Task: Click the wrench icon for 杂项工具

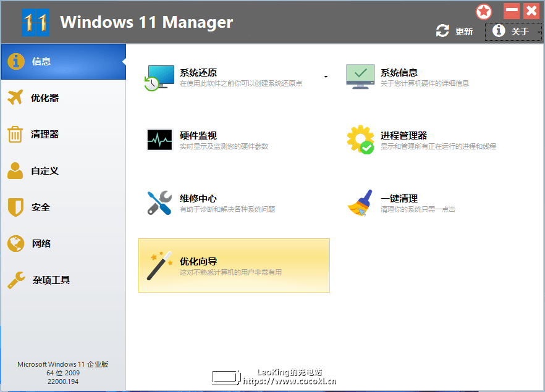Action: (x=16, y=280)
